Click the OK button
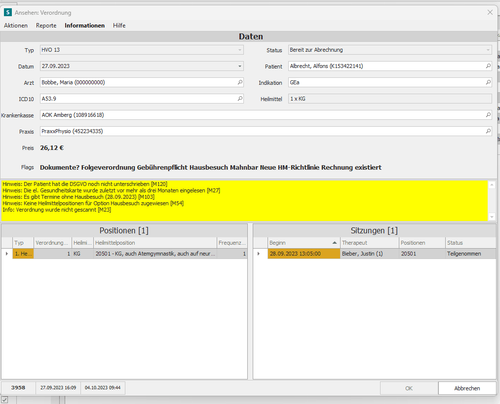 (409, 388)
